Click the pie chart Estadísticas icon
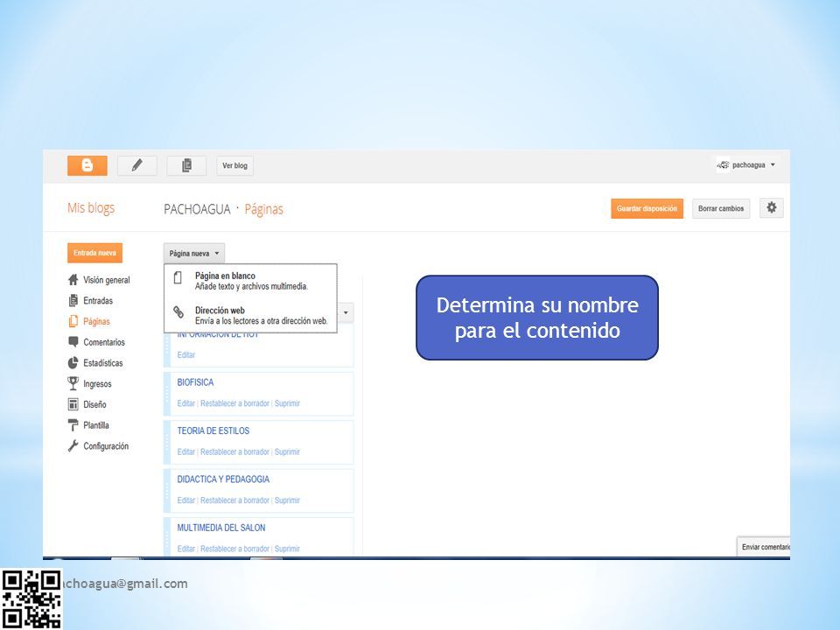Viewport: 840px width, 630px height. click(x=73, y=363)
